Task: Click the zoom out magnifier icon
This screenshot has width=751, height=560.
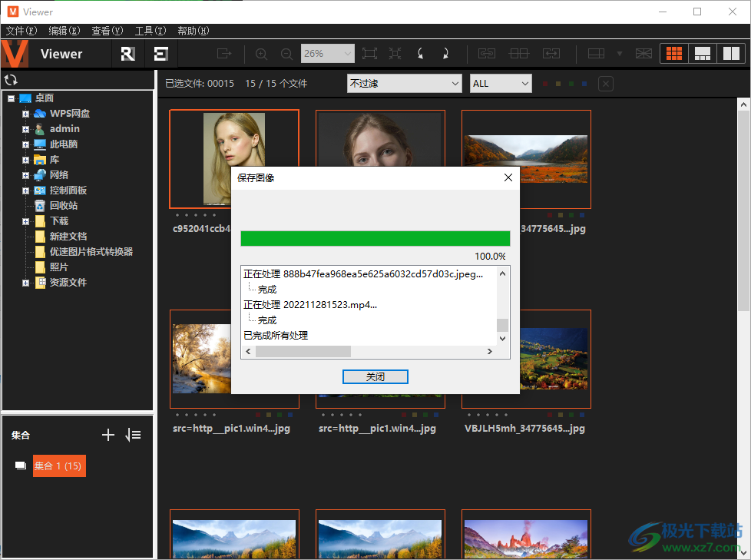Action: click(x=286, y=54)
